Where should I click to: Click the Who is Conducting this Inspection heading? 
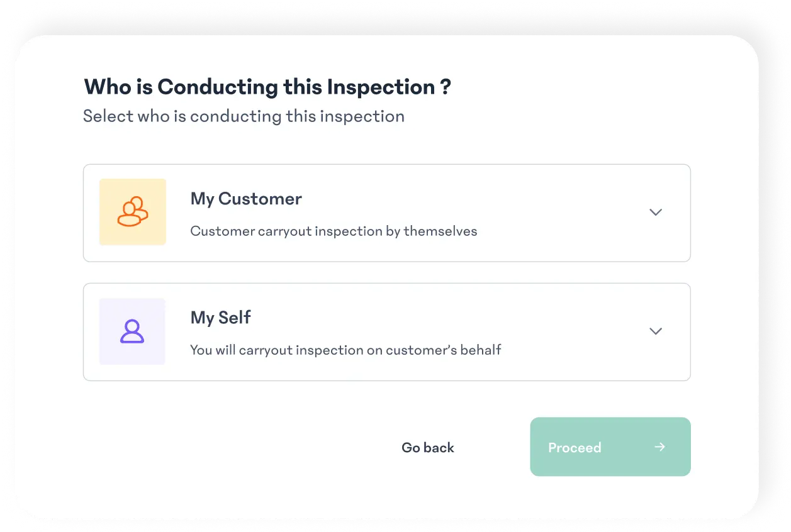click(267, 87)
